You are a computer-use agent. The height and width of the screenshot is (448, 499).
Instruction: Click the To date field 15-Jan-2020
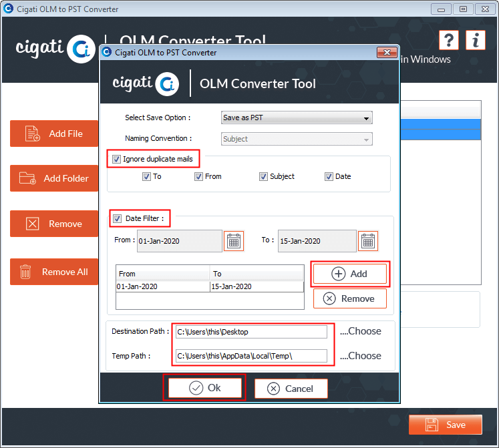(317, 241)
